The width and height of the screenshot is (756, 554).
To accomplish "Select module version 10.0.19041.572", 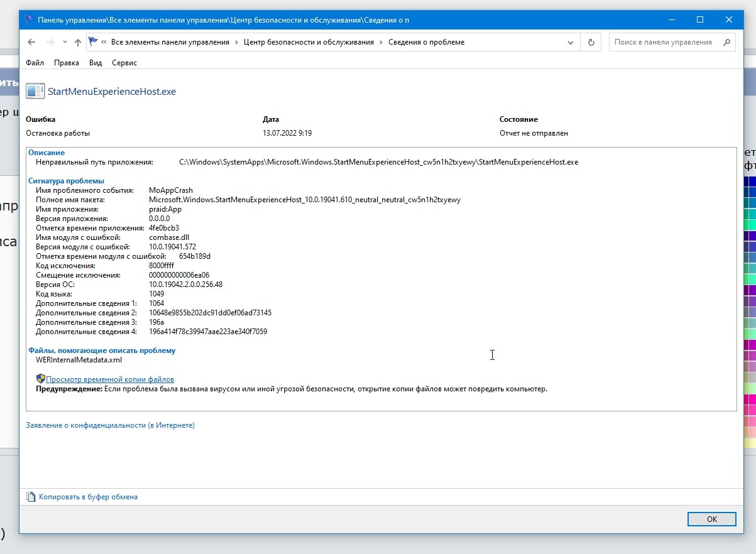I will [173, 247].
